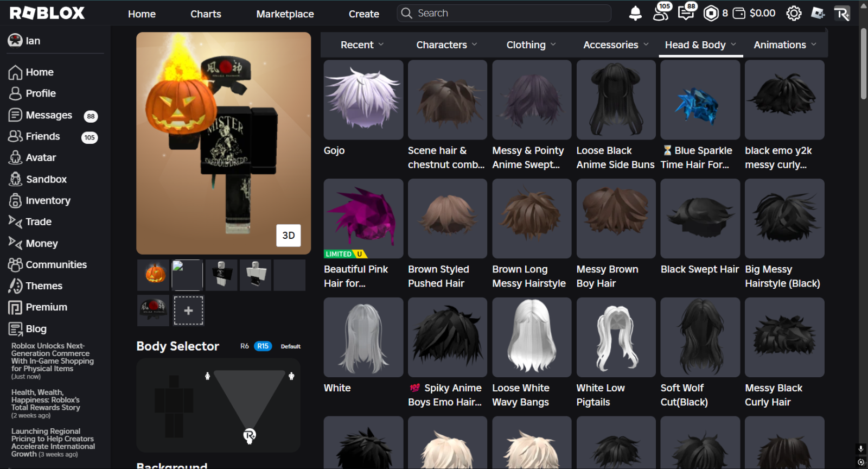Click the page vertical scrollbar
This screenshot has width=868, height=469.
[863, 64]
